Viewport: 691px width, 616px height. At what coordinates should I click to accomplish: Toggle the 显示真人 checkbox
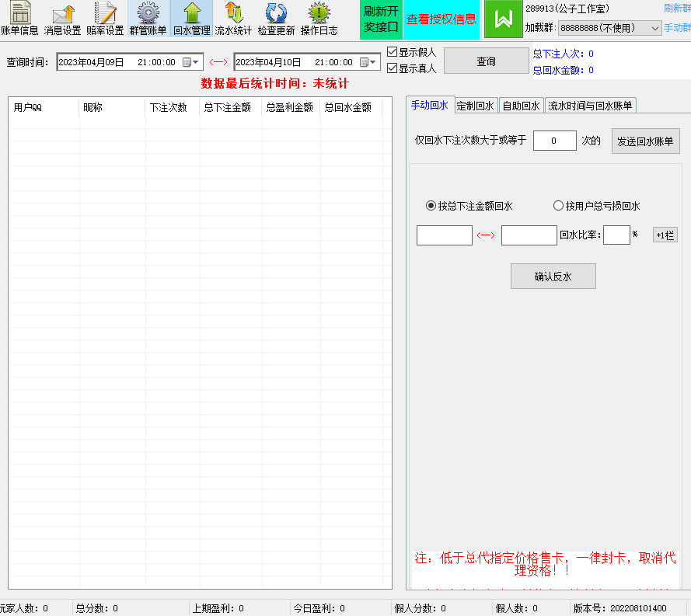[x=393, y=68]
